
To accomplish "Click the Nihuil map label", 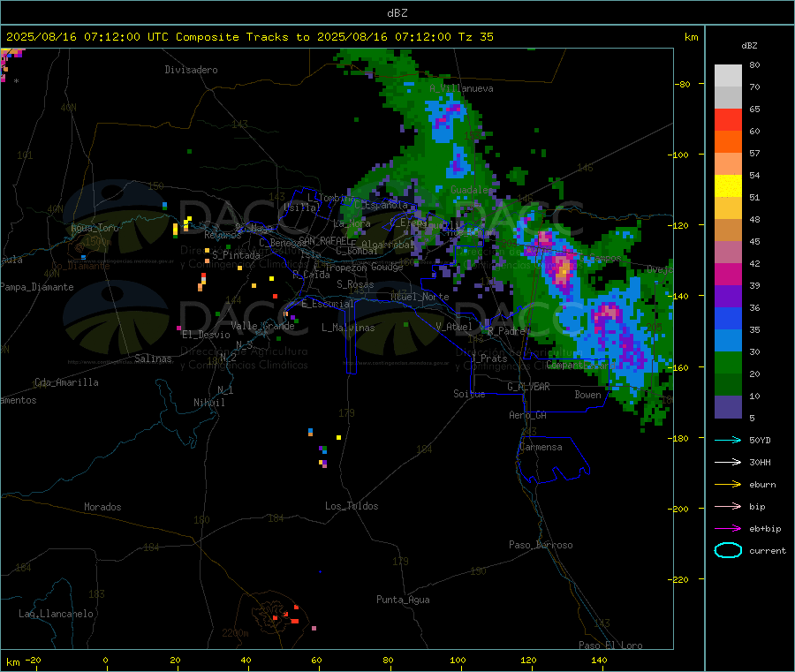I will pyautogui.click(x=208, y=403).
